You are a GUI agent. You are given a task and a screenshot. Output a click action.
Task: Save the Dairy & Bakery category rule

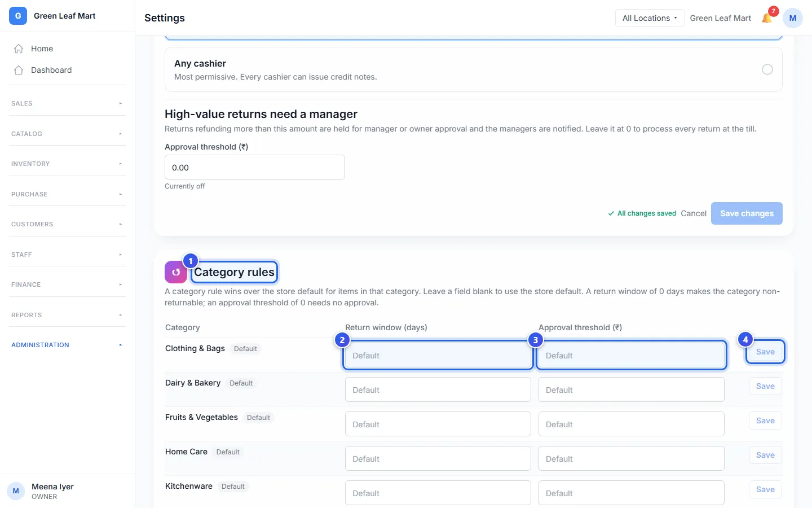point(765,386)
